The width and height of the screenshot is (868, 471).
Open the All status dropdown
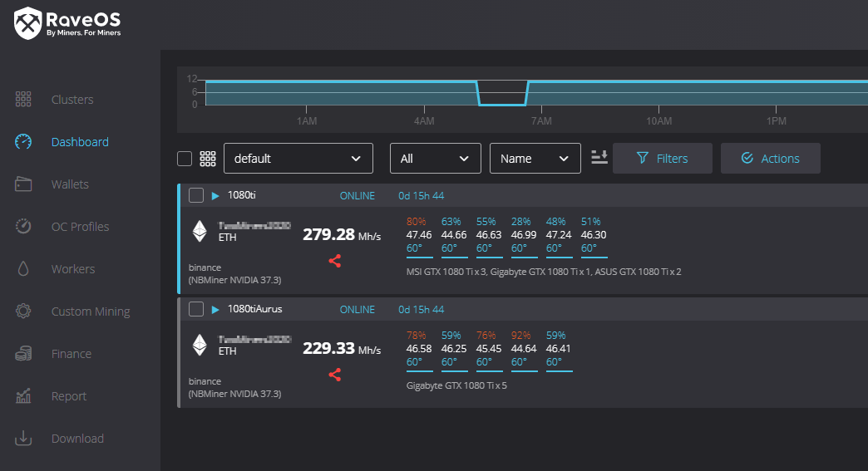[435, 159]
